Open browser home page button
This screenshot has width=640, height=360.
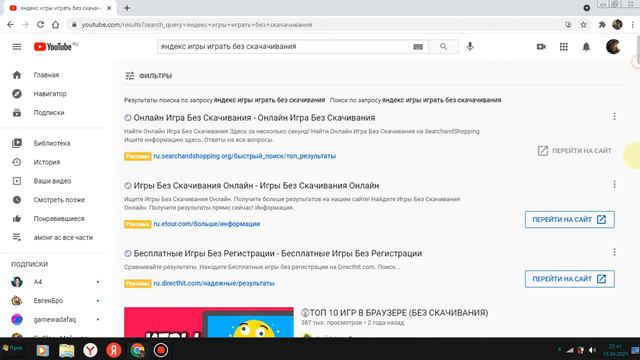pos(56,24)
